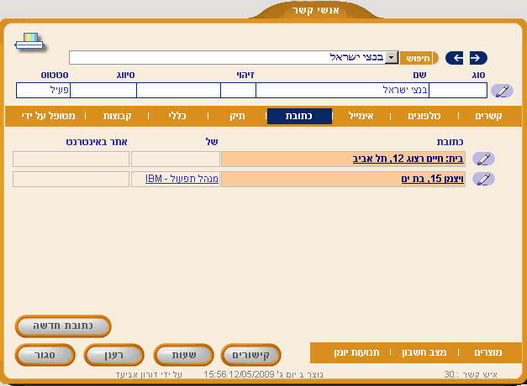This screenshot has height=386, width=527.
Task: Click the empty סוג type field
Action: coord(458,90)
